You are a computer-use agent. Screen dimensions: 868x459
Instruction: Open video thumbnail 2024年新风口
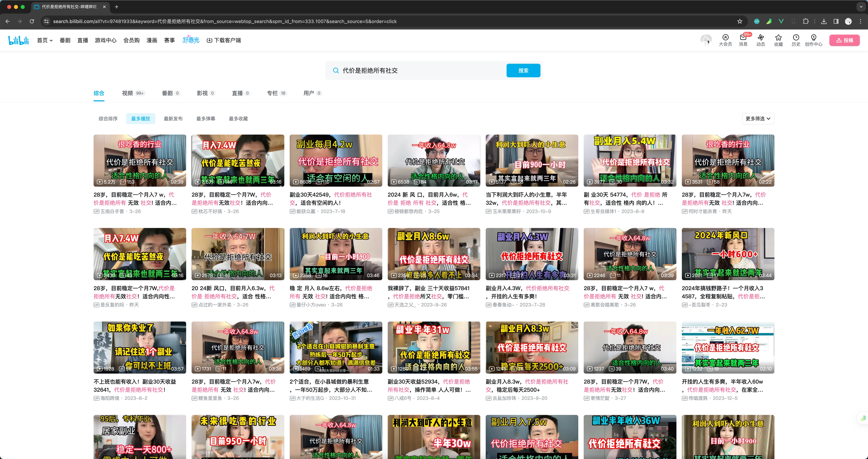tap(728, 254)
